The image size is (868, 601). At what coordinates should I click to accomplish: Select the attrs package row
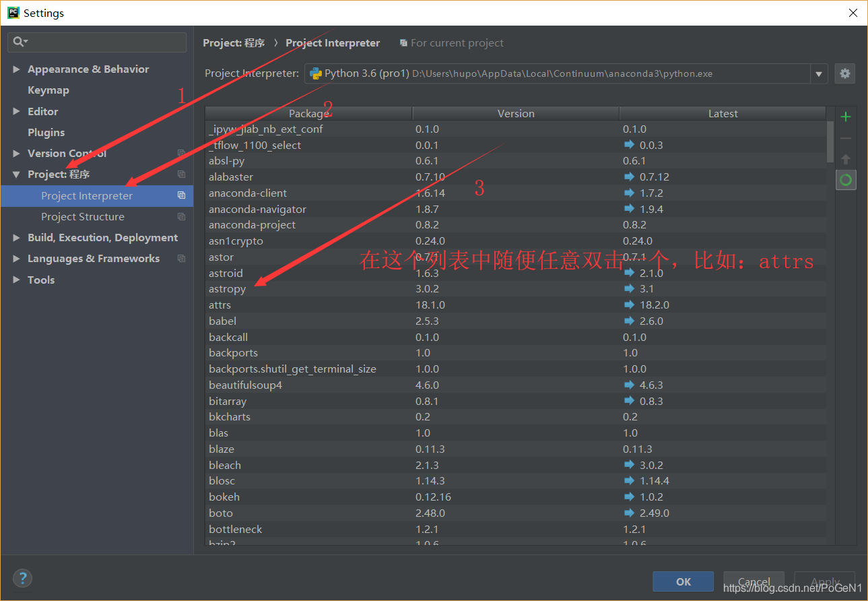tap(516, 305)
